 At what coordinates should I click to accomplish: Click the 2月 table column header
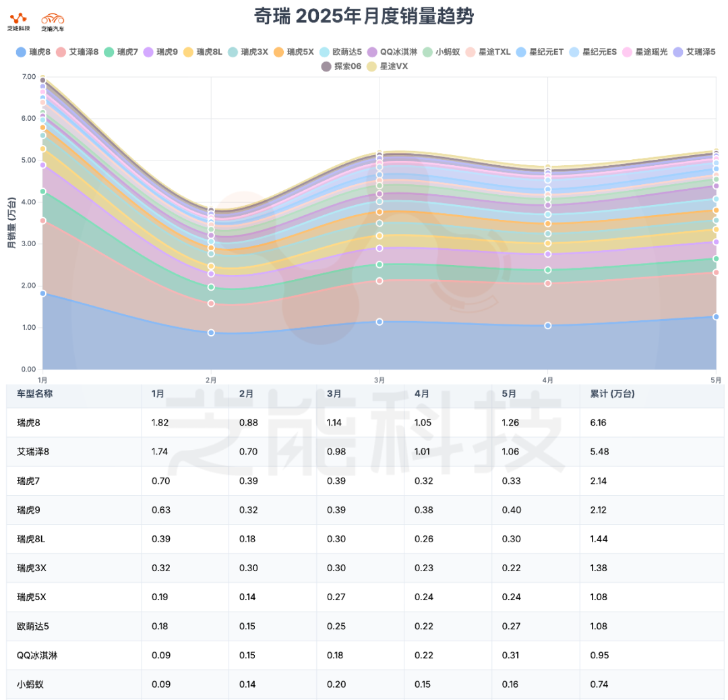coord(246,394)
